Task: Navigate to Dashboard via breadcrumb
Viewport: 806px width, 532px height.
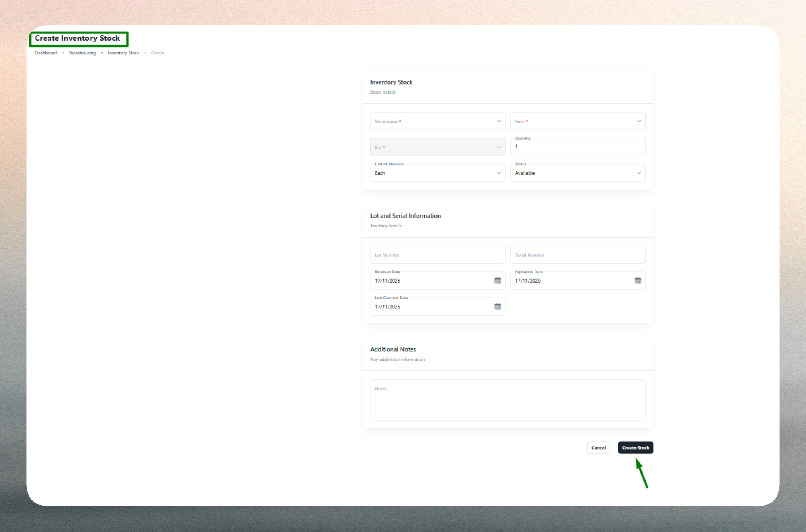Action: [x=46, y=53]
